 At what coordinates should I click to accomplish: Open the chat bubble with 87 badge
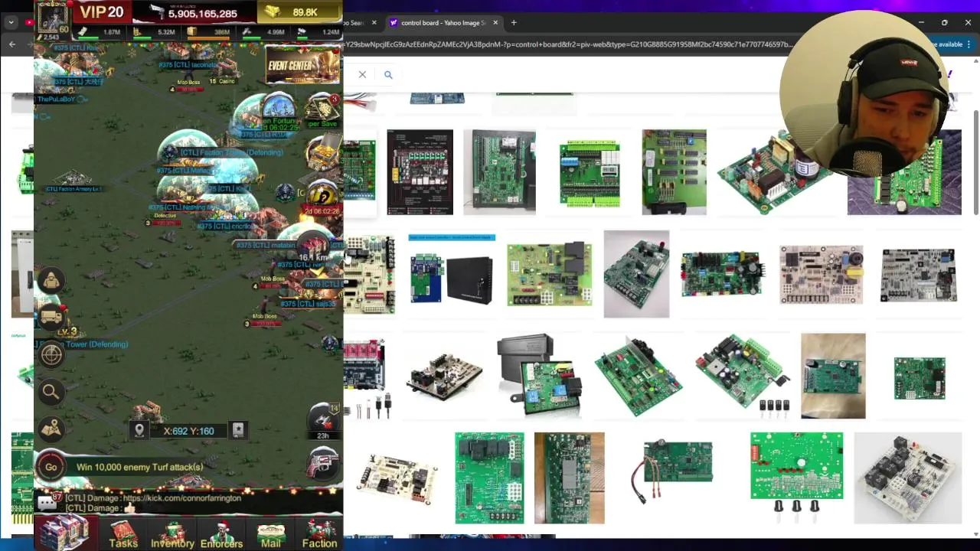(47, 502)
